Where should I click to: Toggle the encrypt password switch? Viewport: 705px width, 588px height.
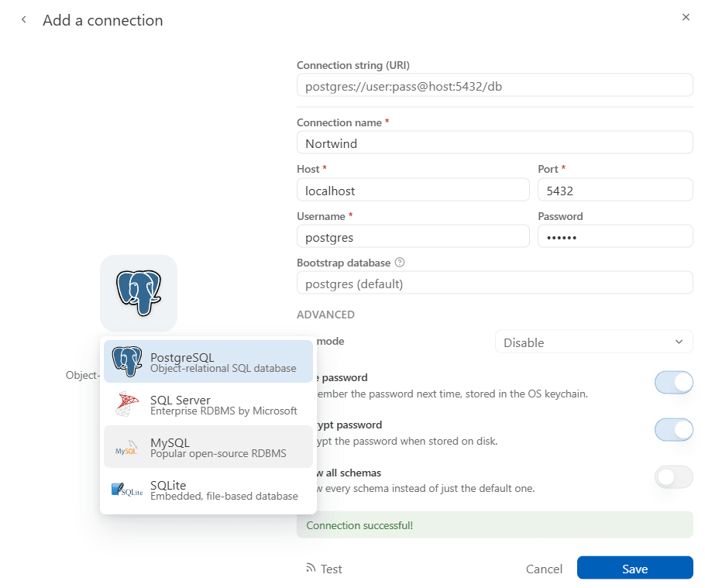point(673,430)
